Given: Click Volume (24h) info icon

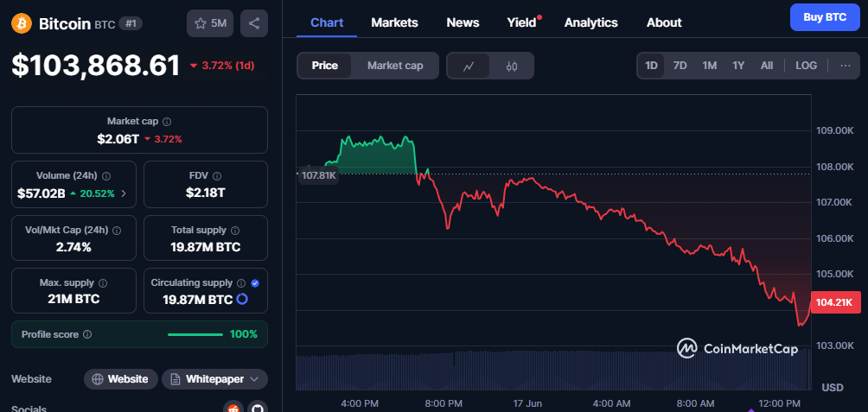Looking at the screenshot, I should coord(106,176).
